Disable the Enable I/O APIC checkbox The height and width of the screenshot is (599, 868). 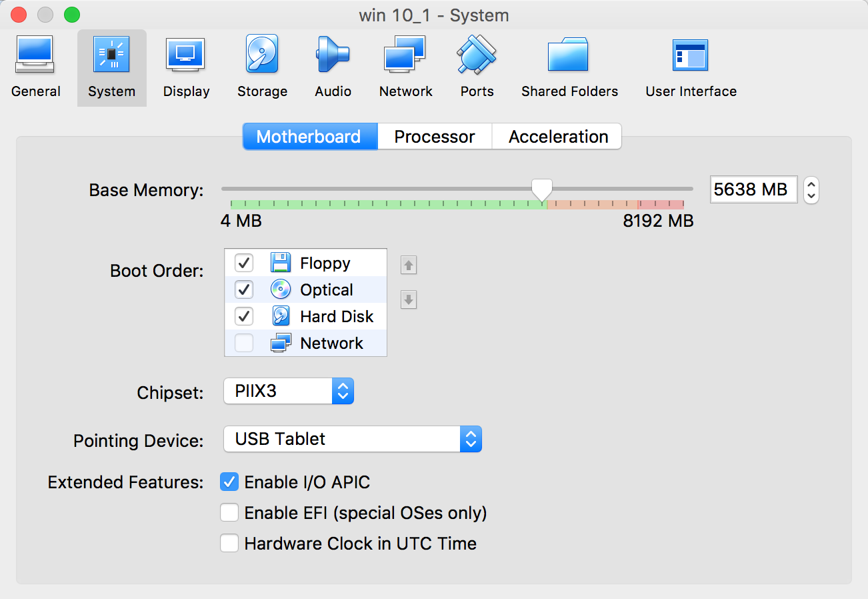pyautogui.click(x=229, y=482)
